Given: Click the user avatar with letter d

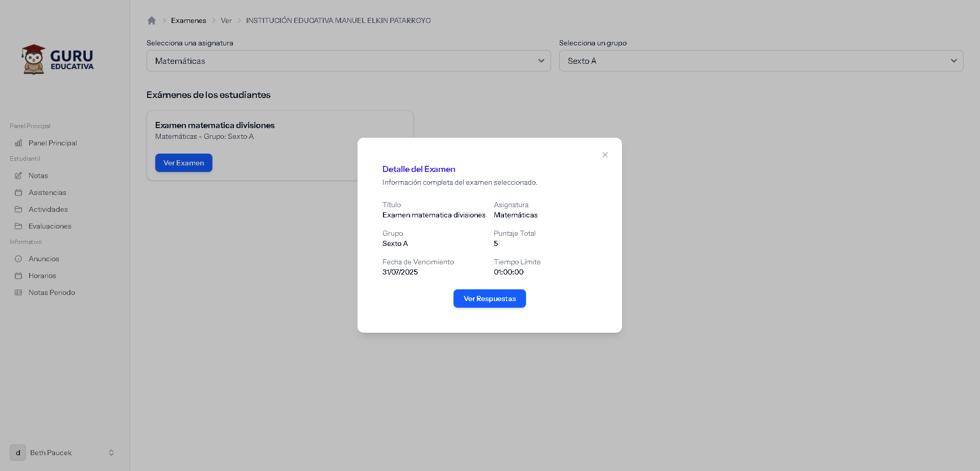Looking at the screenshot, I should [18, 453].
